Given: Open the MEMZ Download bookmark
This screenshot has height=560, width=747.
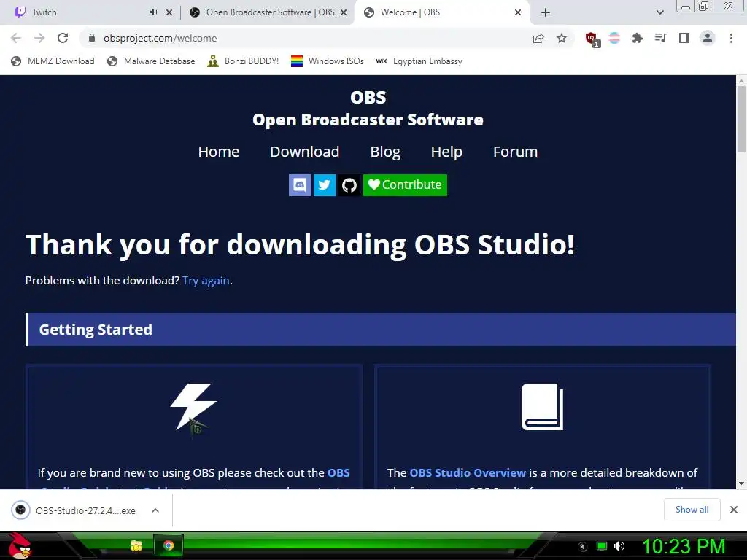Looking at the screenshot, I should (53, 61).
